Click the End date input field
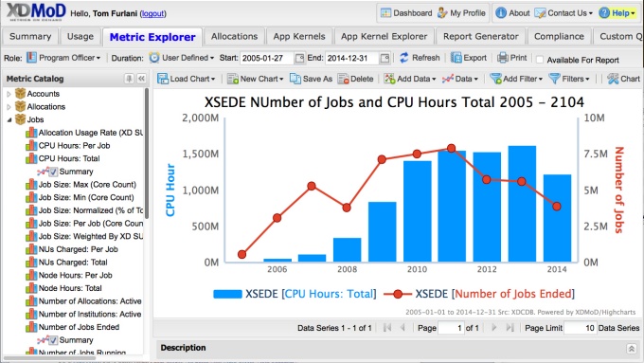The width and height of the screenshot is (644, 363). tap(352, 58)
